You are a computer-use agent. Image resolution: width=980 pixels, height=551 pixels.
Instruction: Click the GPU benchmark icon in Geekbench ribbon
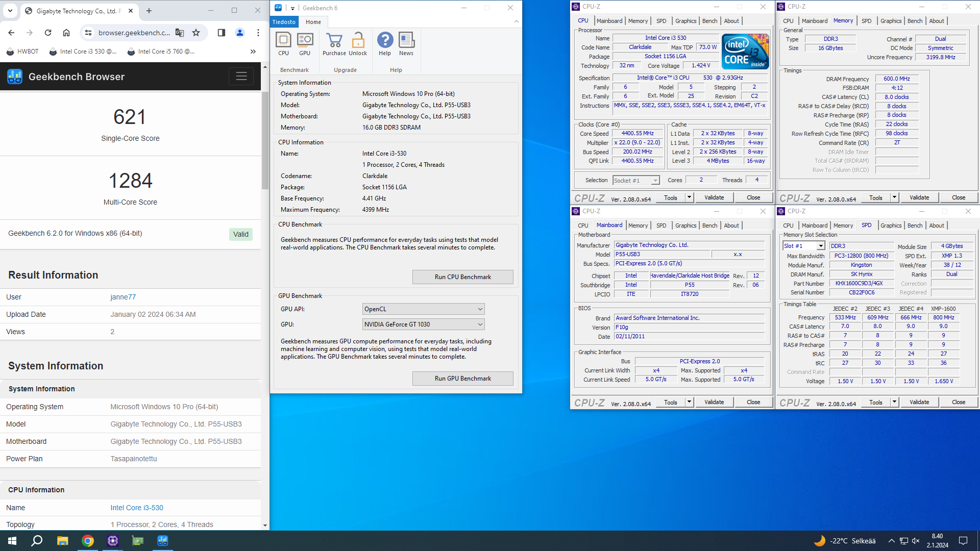305,44
